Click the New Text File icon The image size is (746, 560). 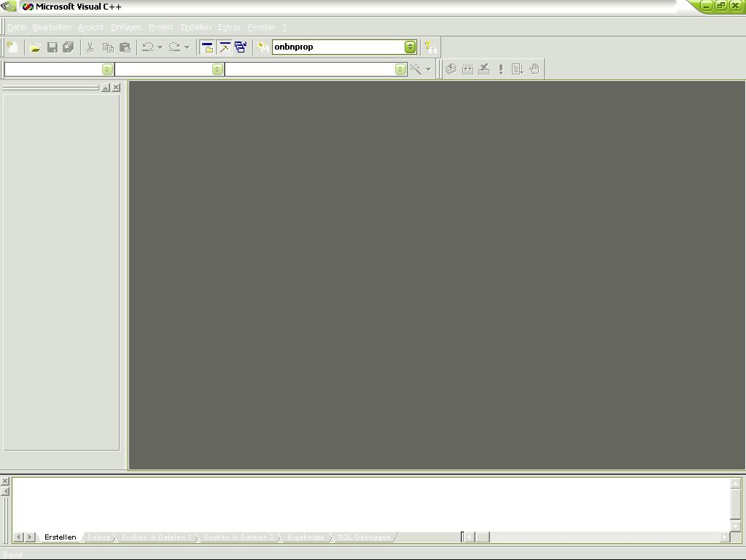[12, 47]
